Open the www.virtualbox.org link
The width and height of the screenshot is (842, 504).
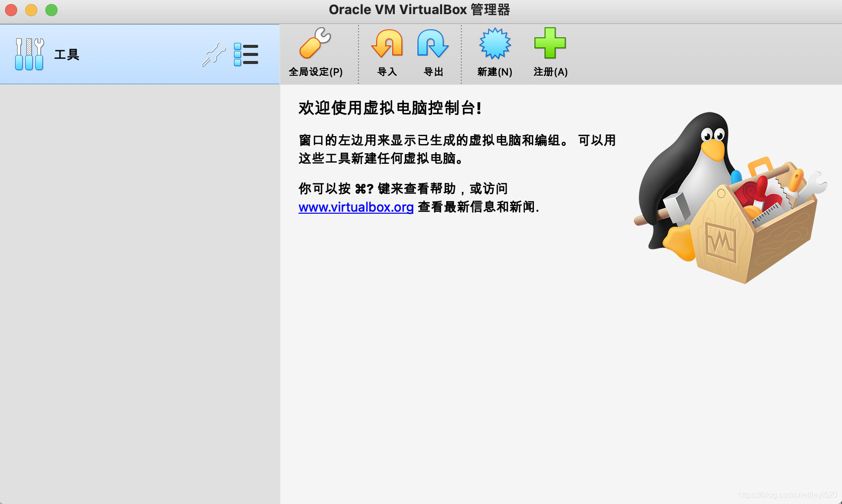click(356, 207)
